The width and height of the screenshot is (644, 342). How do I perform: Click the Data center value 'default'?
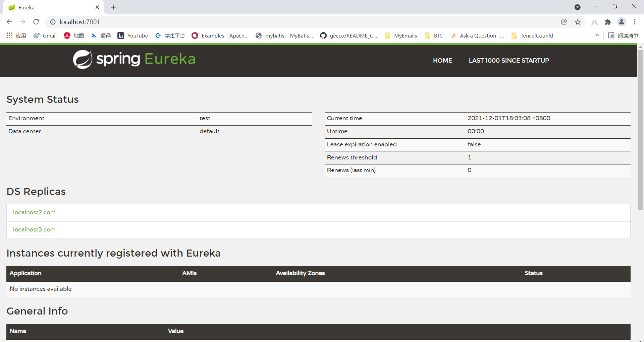click(209, 131)
